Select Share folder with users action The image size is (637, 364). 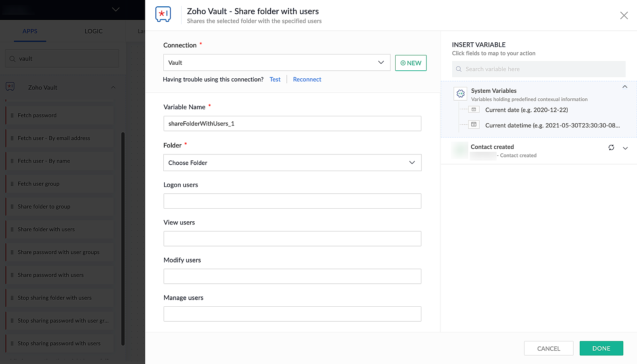[60, 229]
